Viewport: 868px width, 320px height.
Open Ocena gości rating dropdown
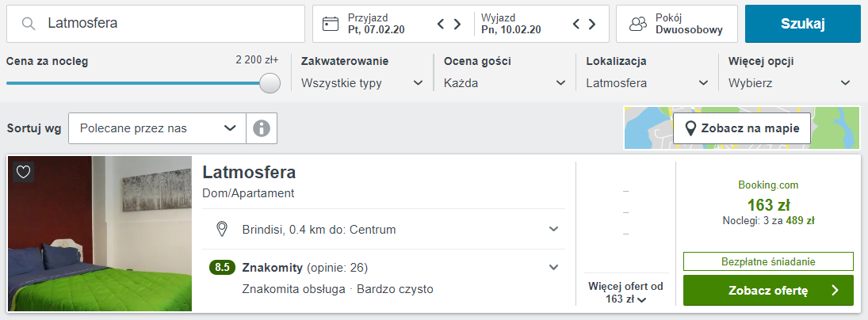(505, 82)
